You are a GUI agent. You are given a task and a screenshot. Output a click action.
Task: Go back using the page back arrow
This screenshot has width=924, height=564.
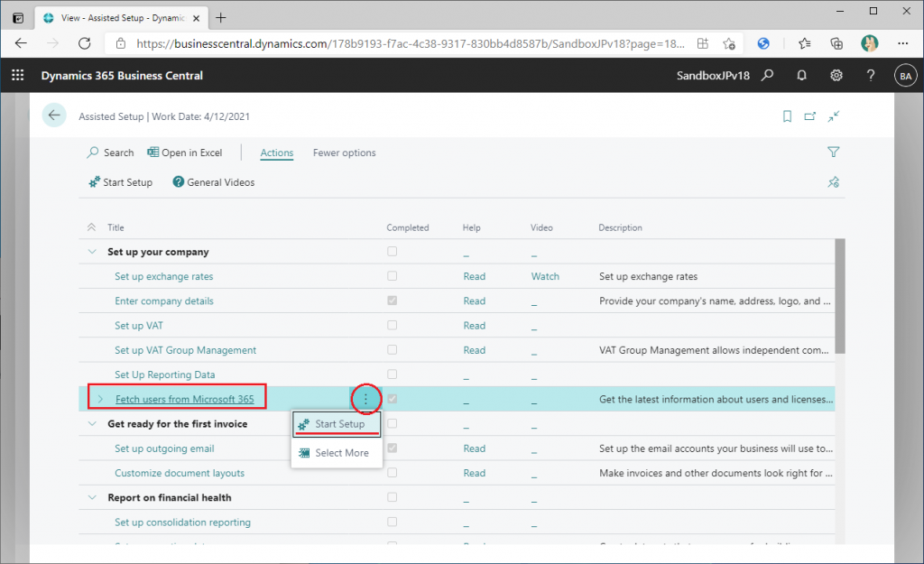click(x=54, y=116)
